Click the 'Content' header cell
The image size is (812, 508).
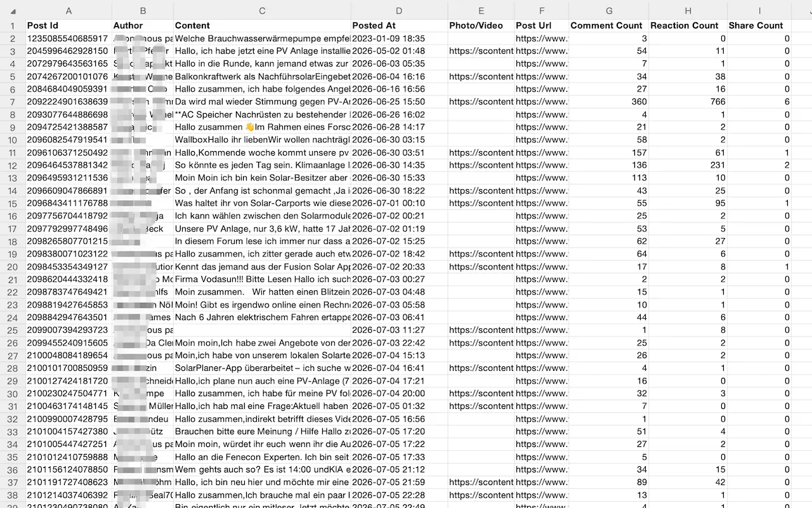(x=262, y=25)
